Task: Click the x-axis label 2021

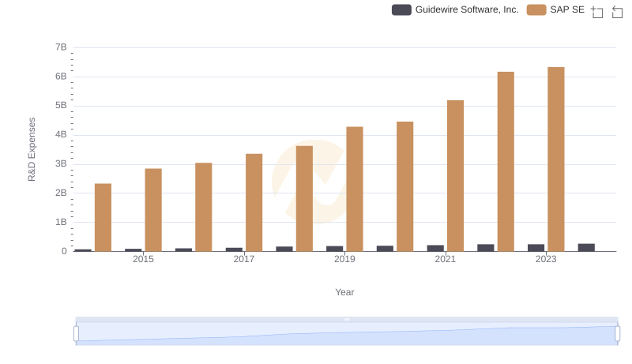Action: (446, 259)
